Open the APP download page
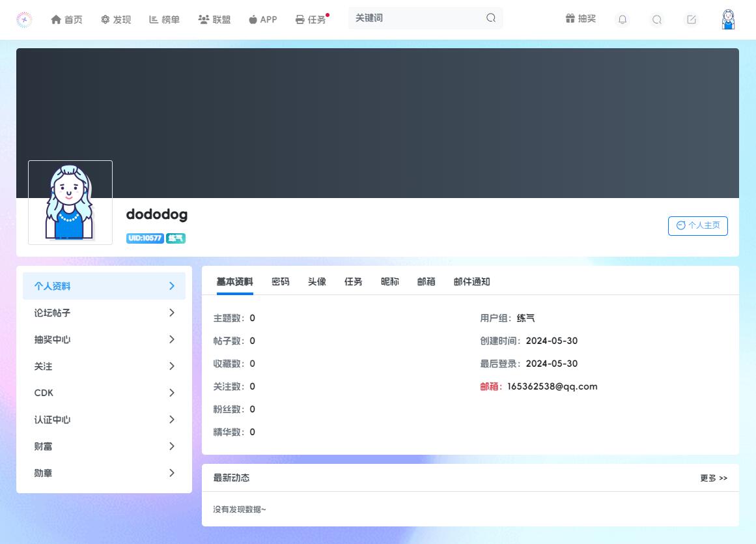 click(262, 20)
